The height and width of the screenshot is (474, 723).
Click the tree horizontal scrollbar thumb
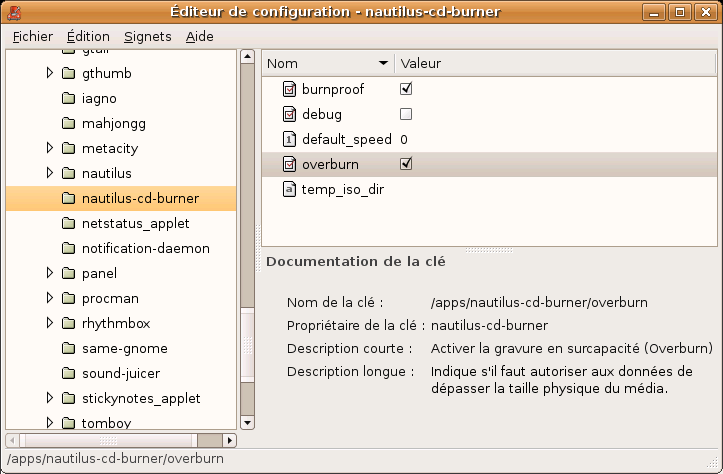(x=108, y=440)
